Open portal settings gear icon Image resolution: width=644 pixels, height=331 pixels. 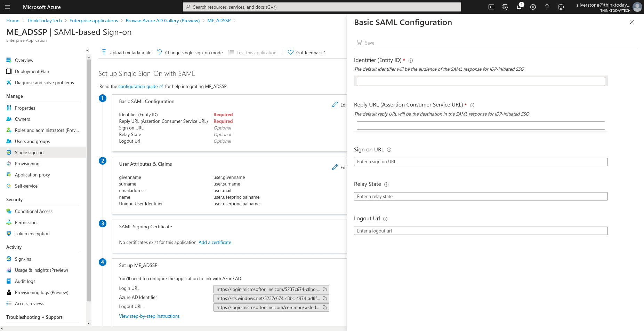tap(533, 7)
